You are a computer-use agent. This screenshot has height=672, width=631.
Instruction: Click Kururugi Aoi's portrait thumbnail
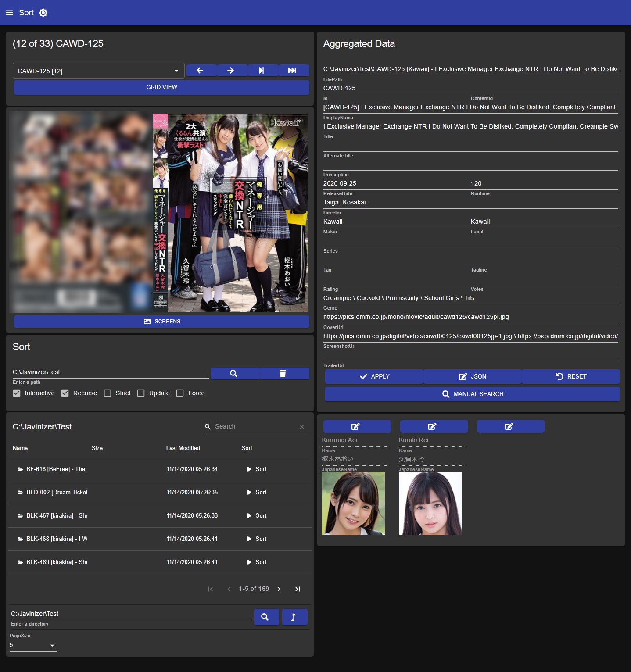353,504
